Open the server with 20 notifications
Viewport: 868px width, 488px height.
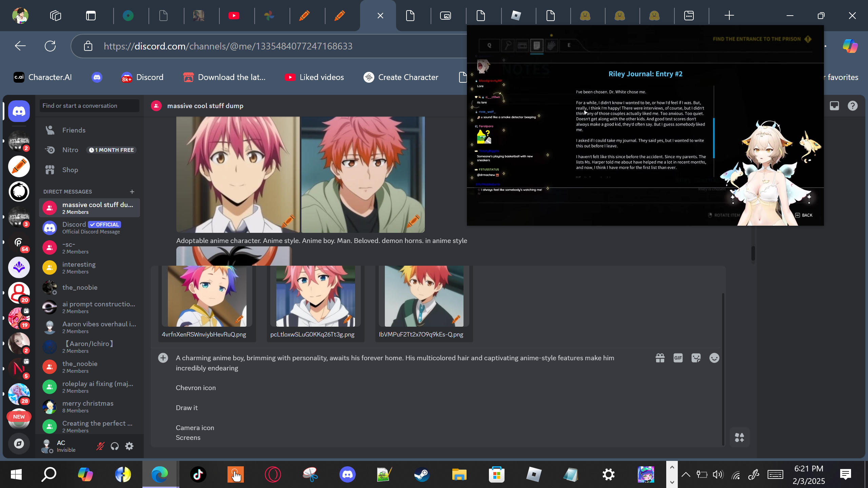click(x=19, y=293)
